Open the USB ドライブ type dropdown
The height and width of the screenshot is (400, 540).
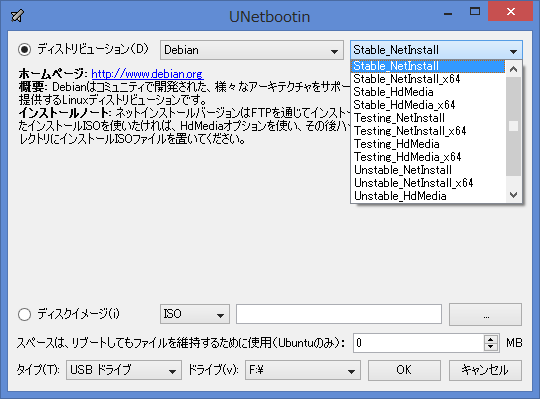click(124, 370)
